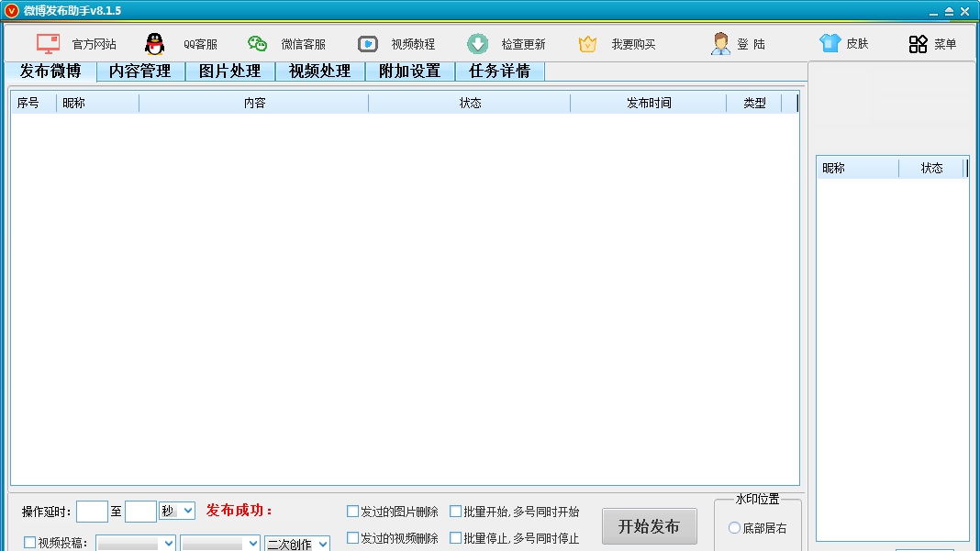
Task: Change the 皮肤 skin theme
Action: tap(830, 42)
